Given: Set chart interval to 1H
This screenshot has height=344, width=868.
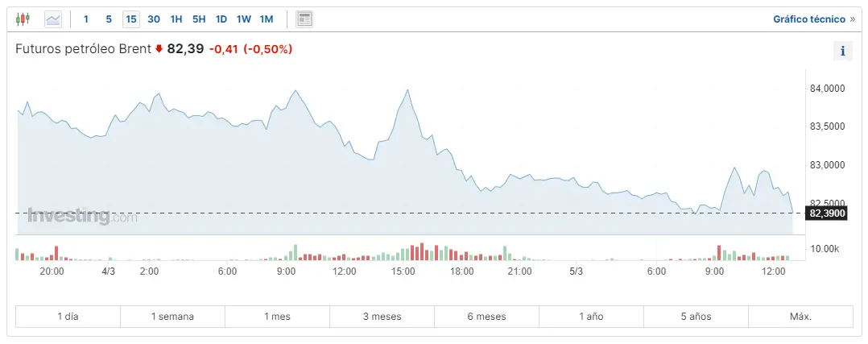Looking at the screenshot, I should click(x=176, y=19).
